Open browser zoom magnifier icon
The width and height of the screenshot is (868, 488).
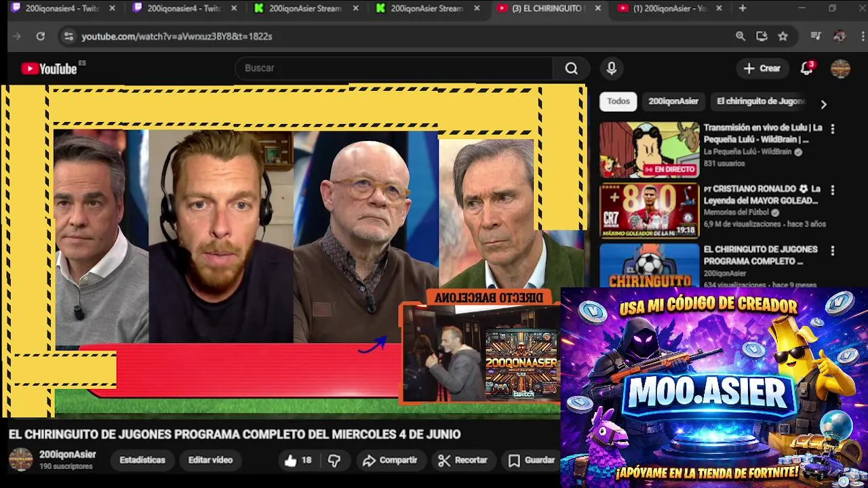tap(741, 37)
